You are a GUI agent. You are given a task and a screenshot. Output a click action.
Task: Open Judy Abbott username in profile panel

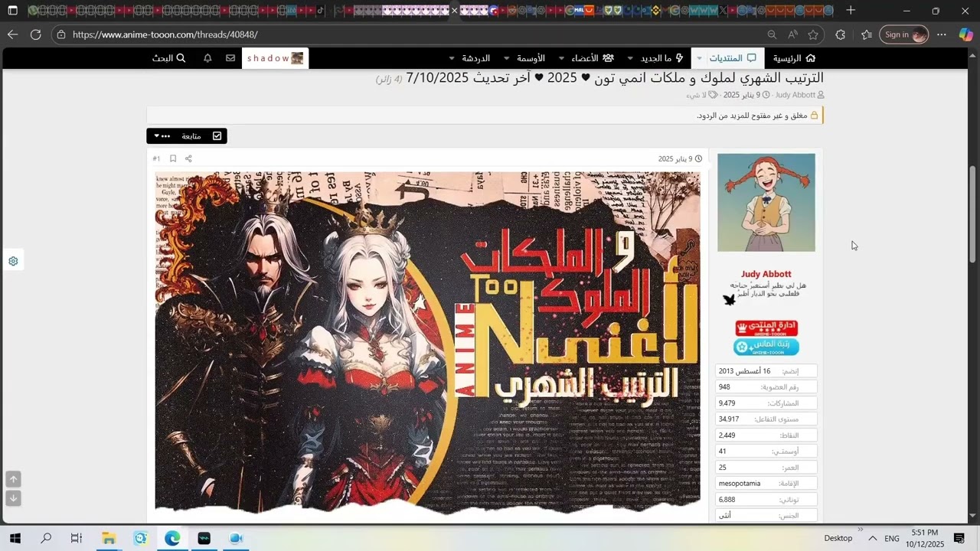pos(766,274)
